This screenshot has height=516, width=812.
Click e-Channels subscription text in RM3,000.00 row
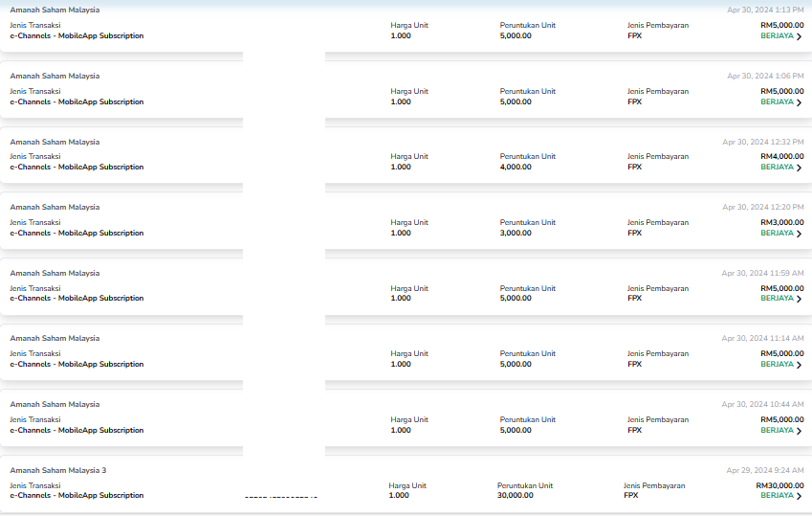[x=77, y=233]
